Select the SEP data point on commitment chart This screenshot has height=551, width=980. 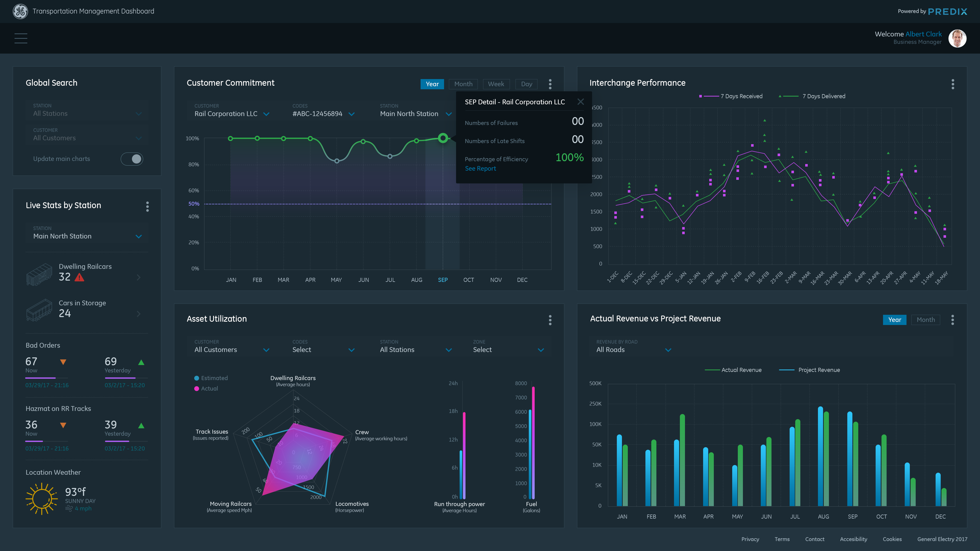(x=443, y=138)
